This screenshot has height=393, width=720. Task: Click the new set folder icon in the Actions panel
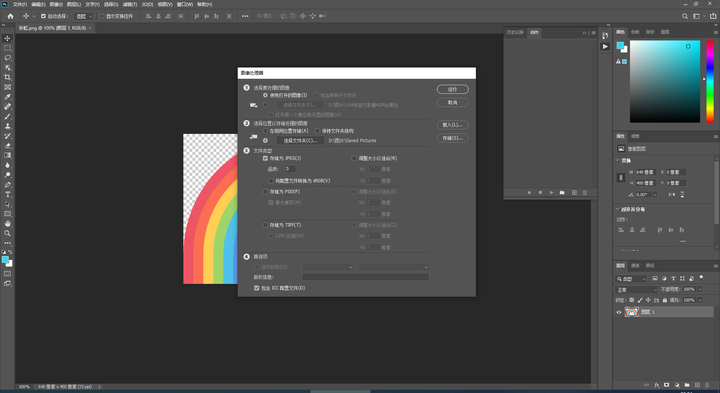[x=562, y=192]
